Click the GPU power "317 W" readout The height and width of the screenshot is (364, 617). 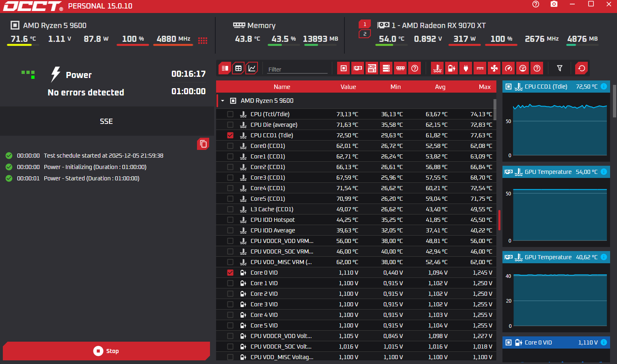pyautogui.click(x=464, y=39)
